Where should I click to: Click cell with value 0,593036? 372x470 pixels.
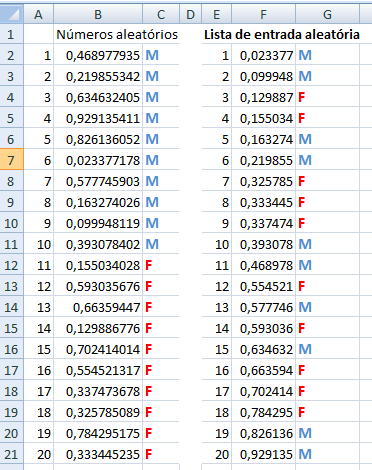tap(264, 328)
